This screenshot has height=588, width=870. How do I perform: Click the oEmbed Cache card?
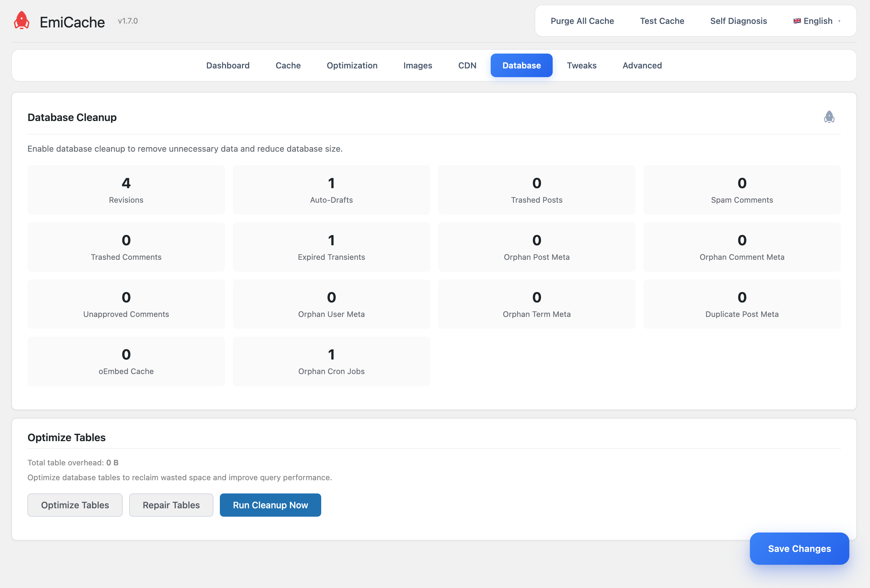(126, 361)
